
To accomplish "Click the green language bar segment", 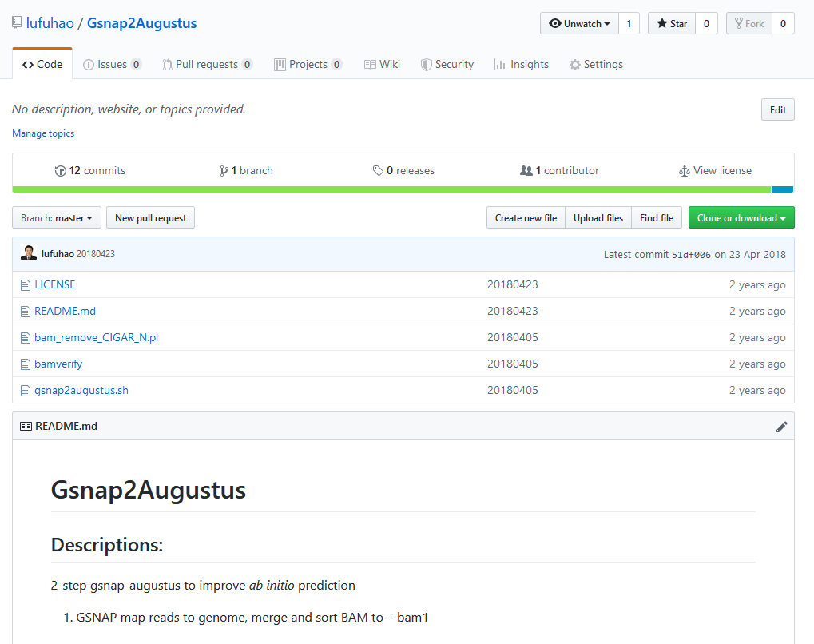I will tap(392, 189).
